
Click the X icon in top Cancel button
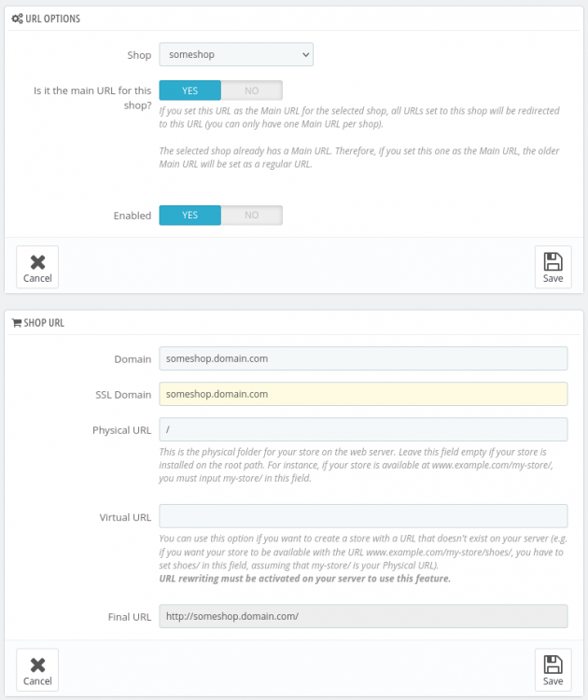[x=37, y=261]
